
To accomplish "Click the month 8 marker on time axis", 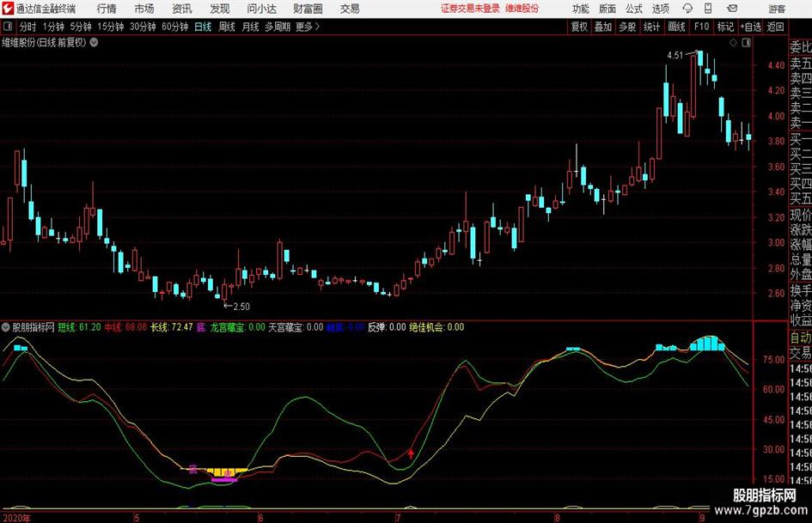I will pyautogui.click(x=557, y=518).
